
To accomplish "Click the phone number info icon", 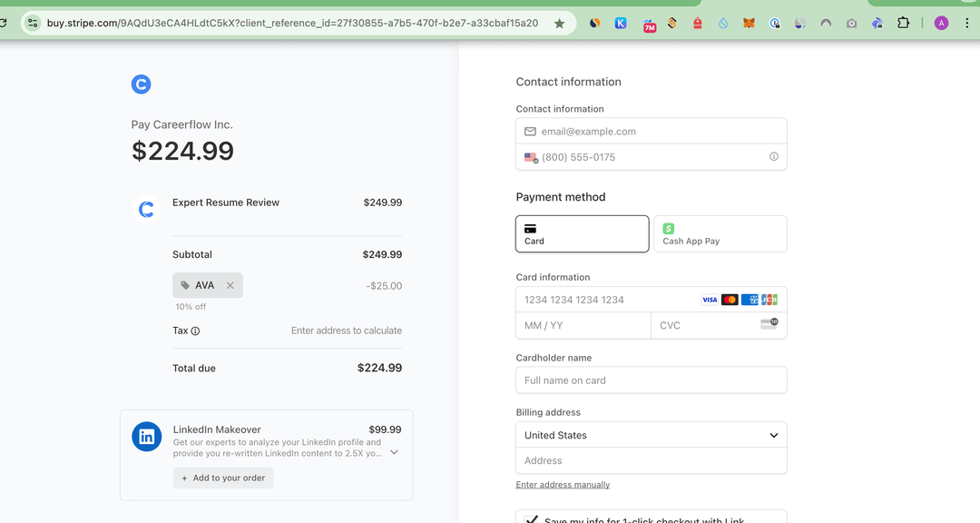I will (774, 157).
